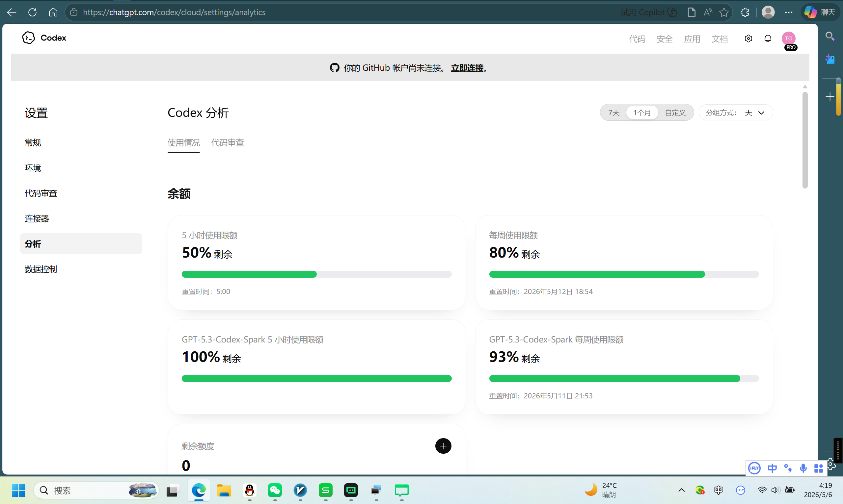Show hidden system tray icons
The image size is (843, 504).
(681, 490)
